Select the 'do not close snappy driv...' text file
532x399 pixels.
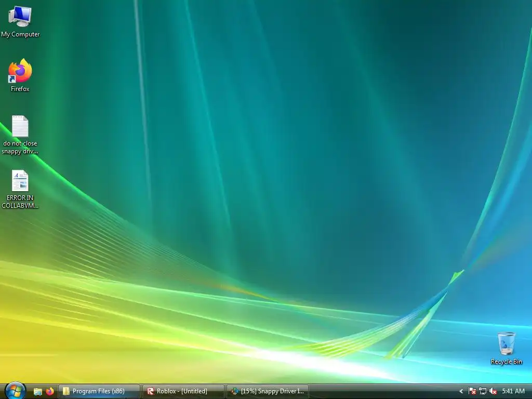coord(20,135)
